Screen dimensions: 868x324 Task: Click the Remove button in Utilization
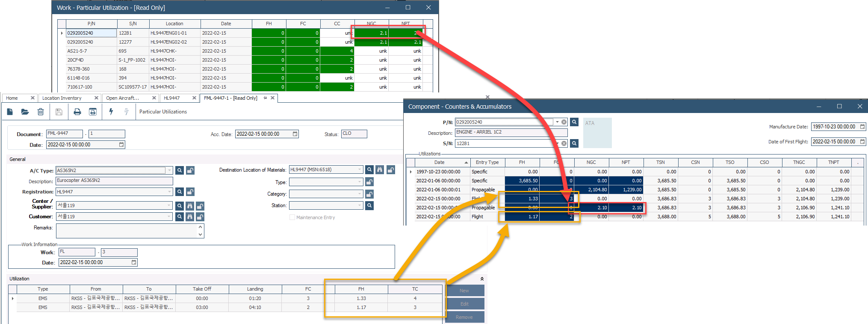point(464,317)
